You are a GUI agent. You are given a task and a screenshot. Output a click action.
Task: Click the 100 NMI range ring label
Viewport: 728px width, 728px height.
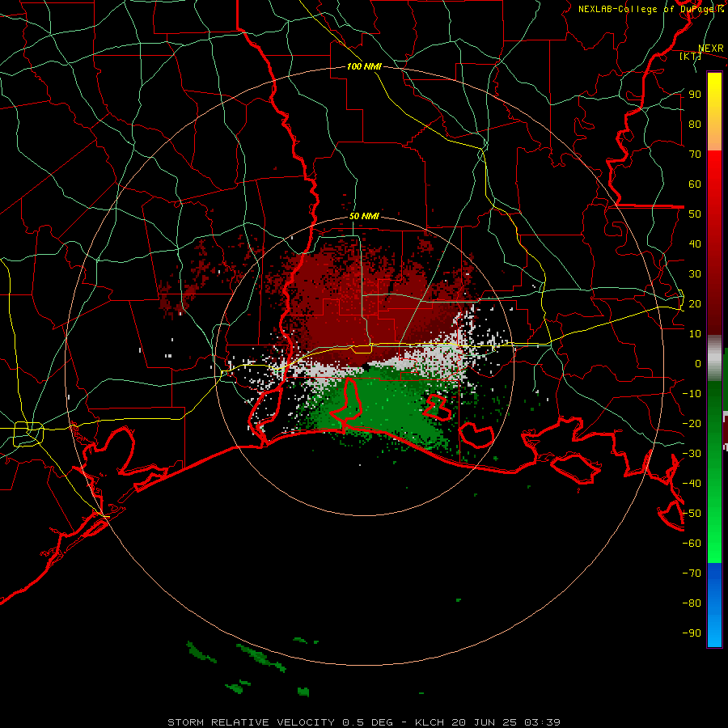click(x=364, y=66)
